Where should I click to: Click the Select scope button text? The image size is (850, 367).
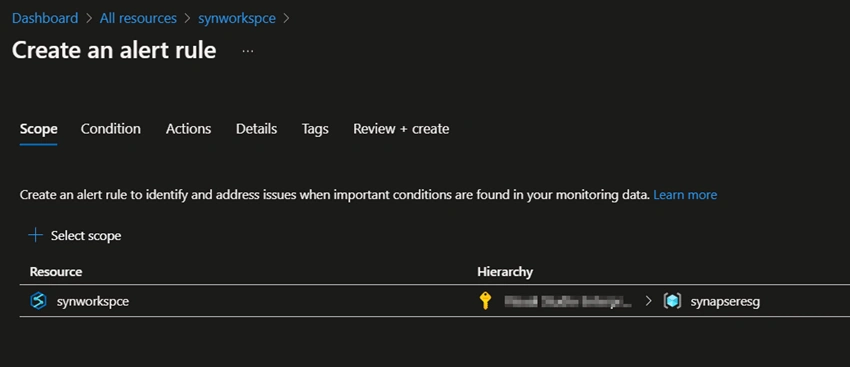pyautogui.click(x=86, y=236)
